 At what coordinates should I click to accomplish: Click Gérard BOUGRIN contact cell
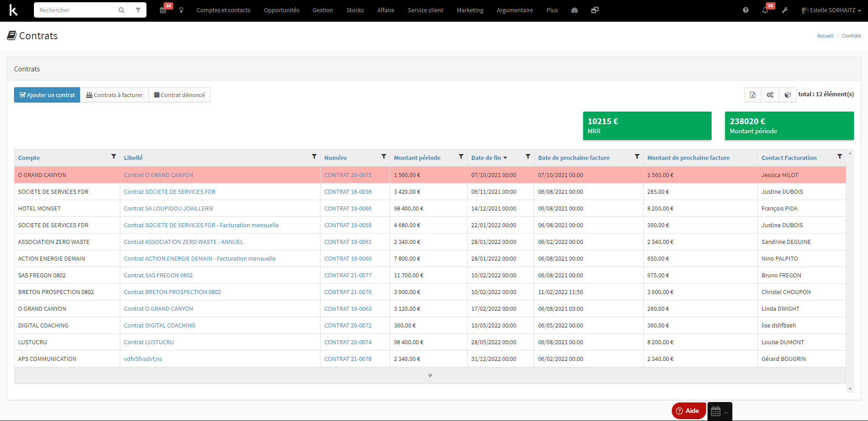coord(802,359)
